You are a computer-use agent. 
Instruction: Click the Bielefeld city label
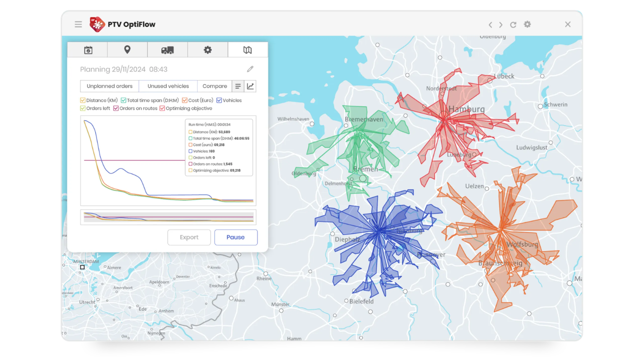(361, 301)
